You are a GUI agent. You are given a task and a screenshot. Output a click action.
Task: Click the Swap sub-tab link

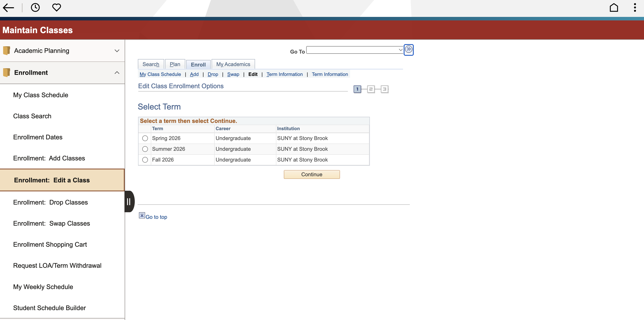click(x=233, y=74)
